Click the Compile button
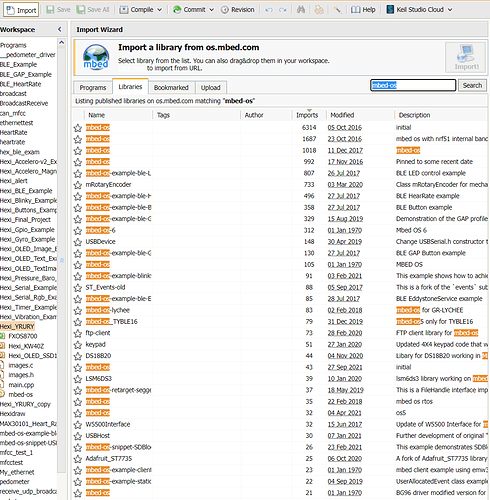Image resolution: width=490 pixels, height=500 pixels. coord(137,10)
